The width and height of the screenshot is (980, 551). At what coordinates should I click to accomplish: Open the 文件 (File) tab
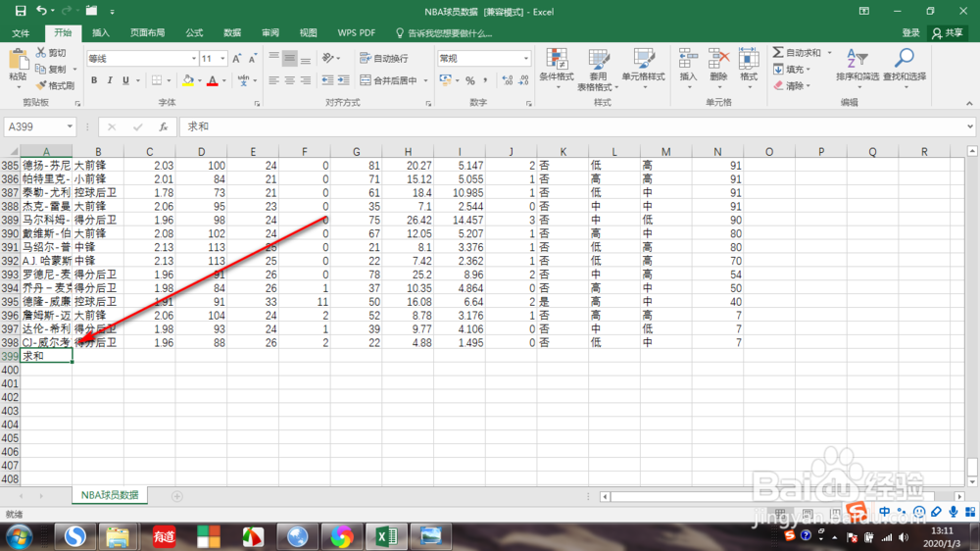[21, 33]
